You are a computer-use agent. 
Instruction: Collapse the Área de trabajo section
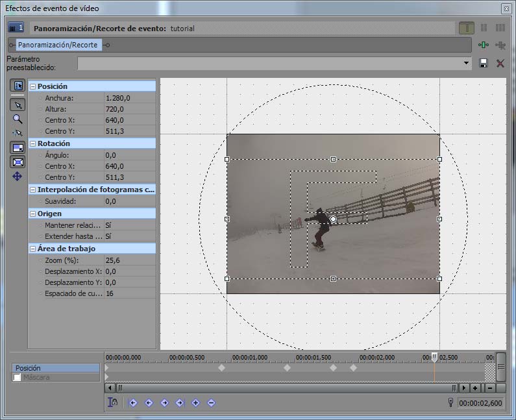pos(32,249)
